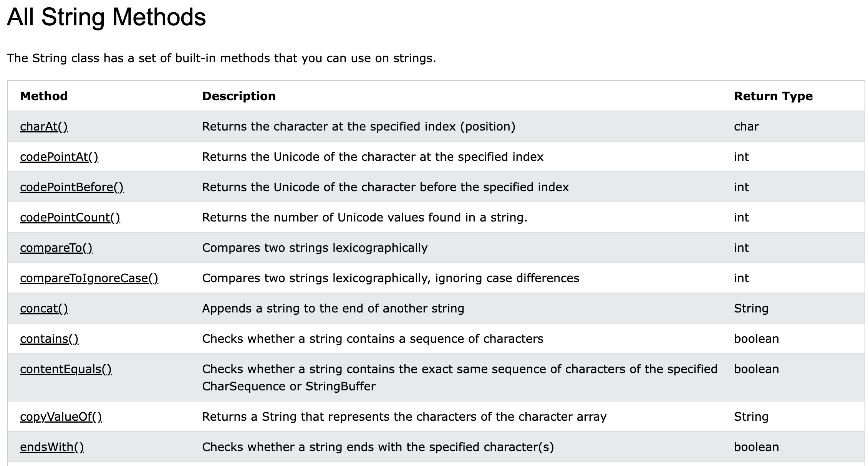Select the Method column header

pyautogui.click(x=44, y=96)
